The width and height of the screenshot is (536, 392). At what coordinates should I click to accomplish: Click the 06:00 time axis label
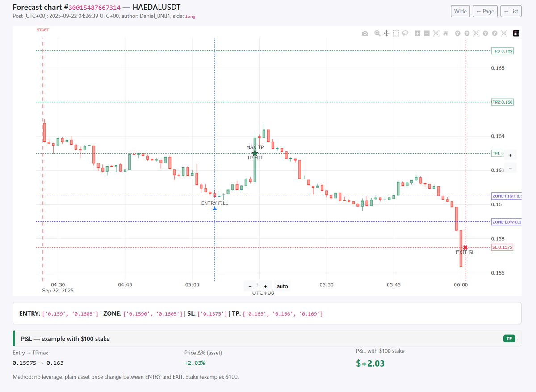tap(461, 284)
